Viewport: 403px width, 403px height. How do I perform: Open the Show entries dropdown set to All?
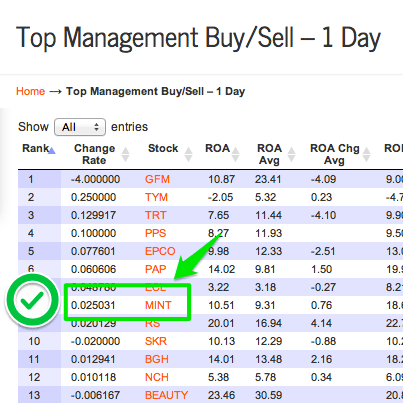pos(80,127)
